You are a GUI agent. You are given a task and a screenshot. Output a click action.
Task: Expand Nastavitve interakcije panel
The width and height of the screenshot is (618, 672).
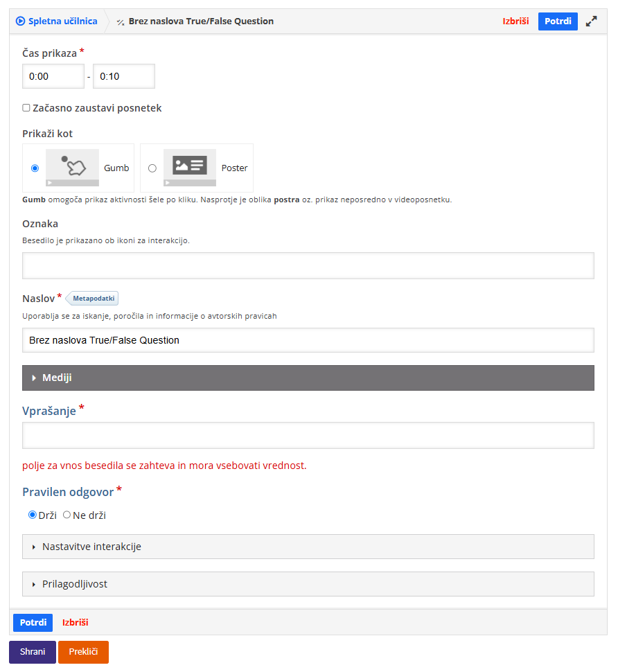pyautogui.click(x=308, y=547)
